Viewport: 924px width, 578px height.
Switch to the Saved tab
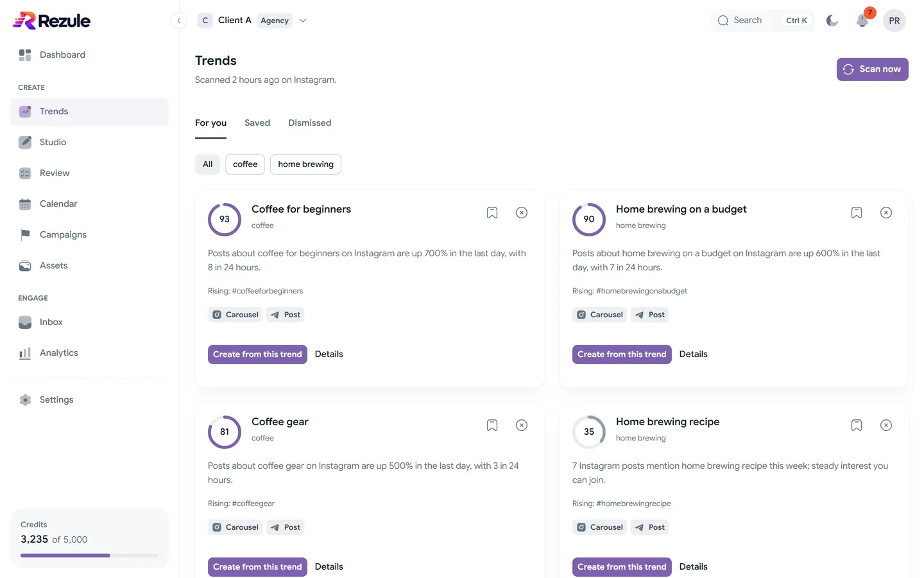[x=257, y=123]
